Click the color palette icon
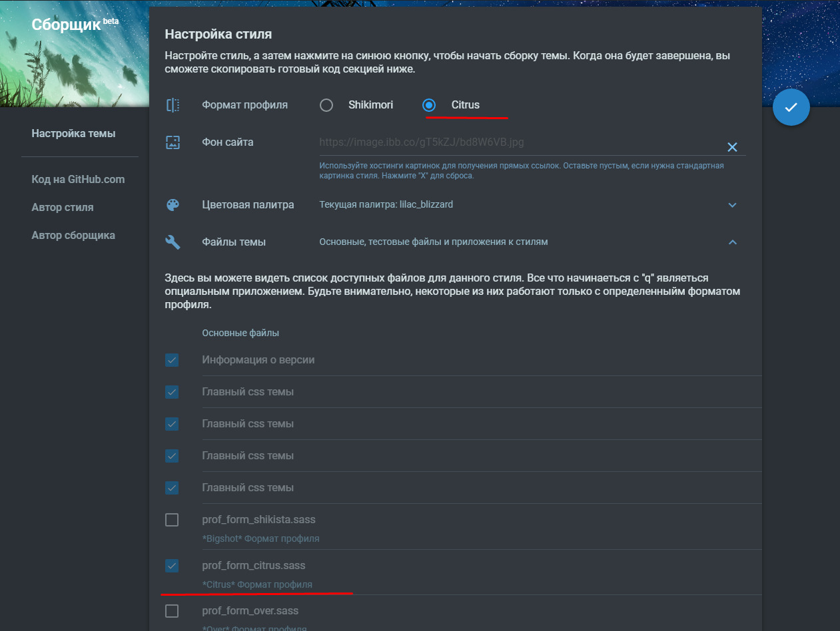Viewport: 840px width, 631px height. (173, 205)
